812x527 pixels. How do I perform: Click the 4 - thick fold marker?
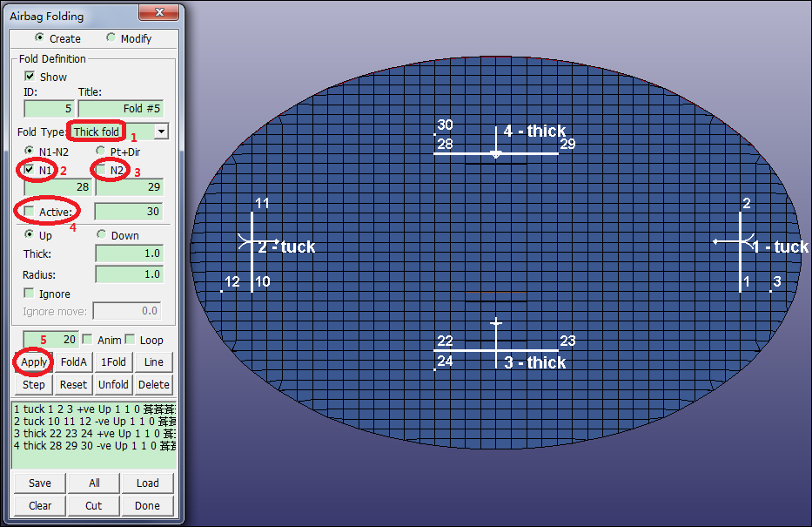point(534,132)
